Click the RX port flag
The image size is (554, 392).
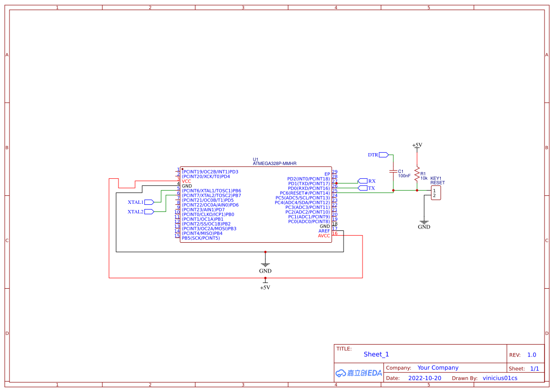click(362, 181)
